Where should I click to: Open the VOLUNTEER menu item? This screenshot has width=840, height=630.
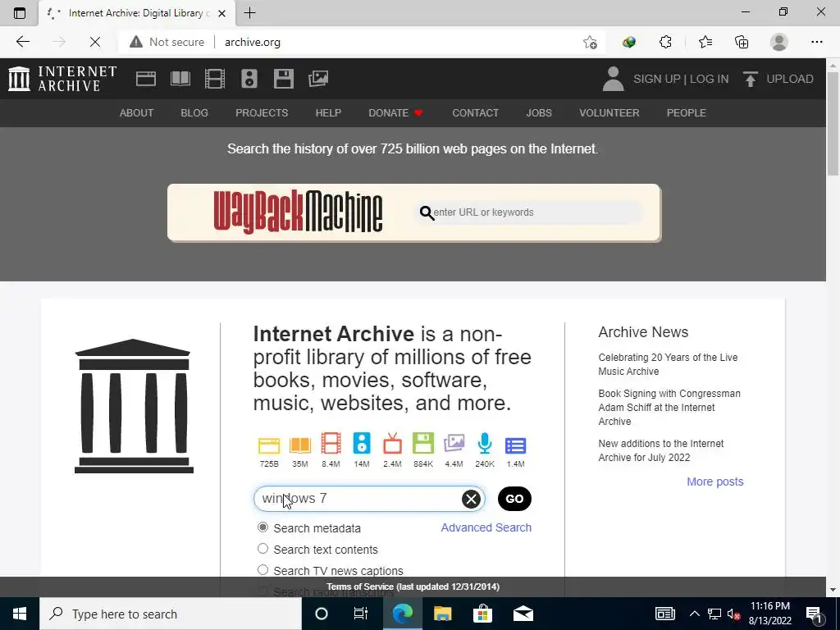(x=609, y=113)
